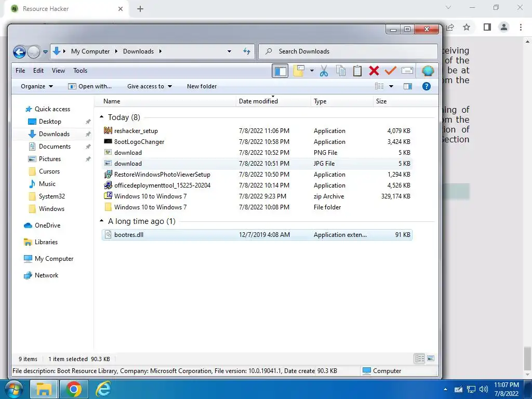Open the Give access to dropdown

click(150, 86)
